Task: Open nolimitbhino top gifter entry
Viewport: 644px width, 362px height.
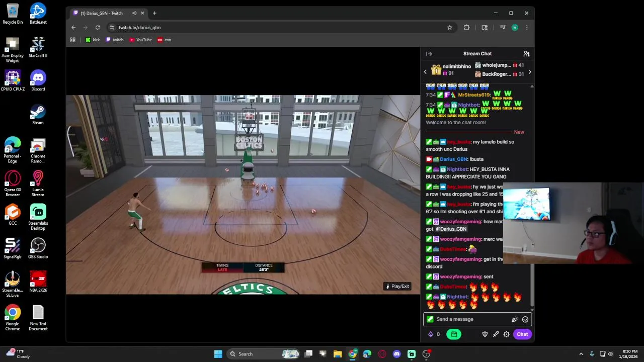Action: (x=451, y=70)
